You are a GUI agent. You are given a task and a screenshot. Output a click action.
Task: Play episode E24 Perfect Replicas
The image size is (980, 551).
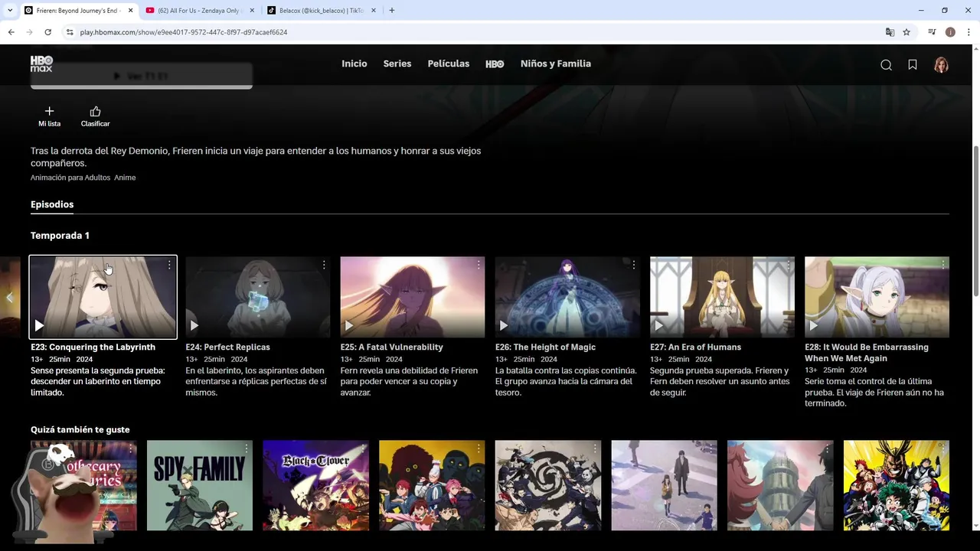pyautogui.click(x=194, y=326)
